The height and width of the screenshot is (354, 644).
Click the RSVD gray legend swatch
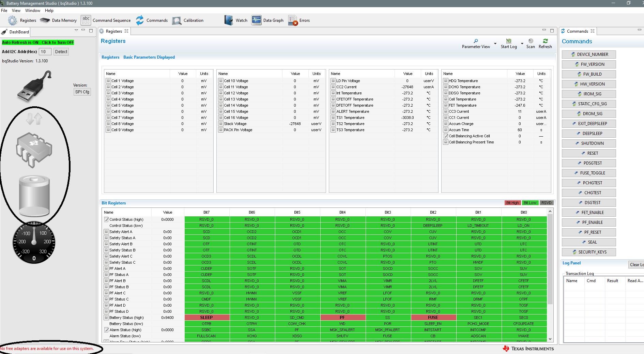point(546,203)
